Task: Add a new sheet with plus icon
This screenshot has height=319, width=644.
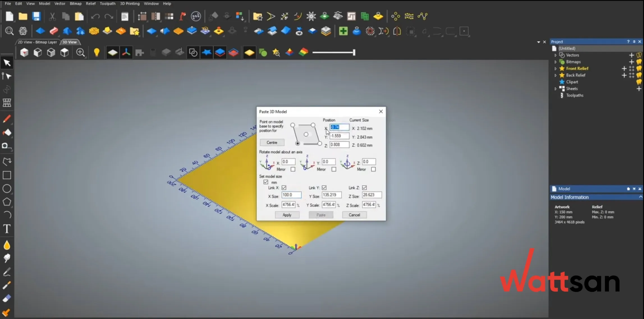Action: [x=639, y=89]
